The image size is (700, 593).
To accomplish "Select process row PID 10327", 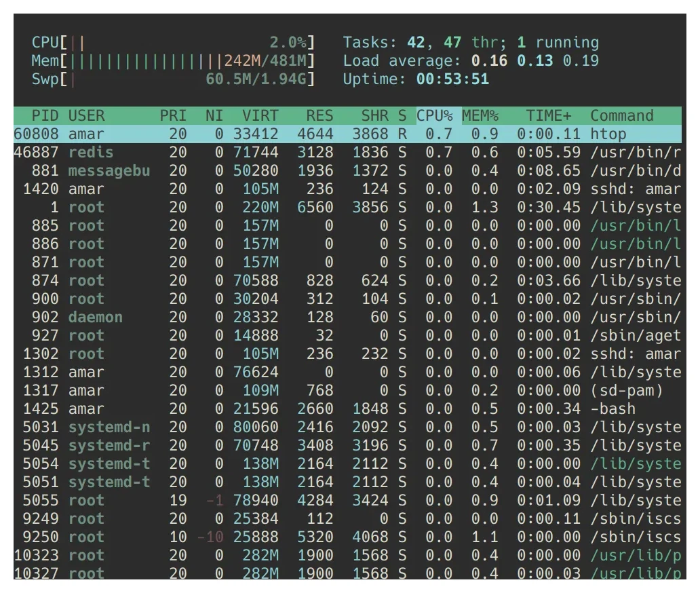I will point(347,572).
